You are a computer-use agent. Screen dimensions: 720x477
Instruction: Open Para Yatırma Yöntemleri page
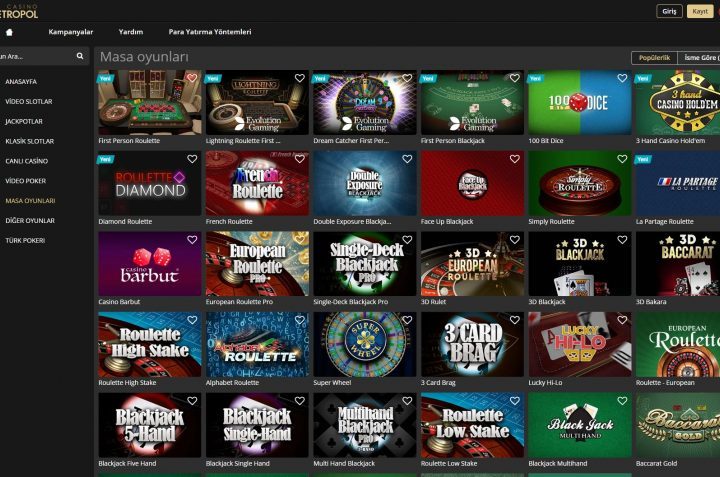[x=210, y=32]
